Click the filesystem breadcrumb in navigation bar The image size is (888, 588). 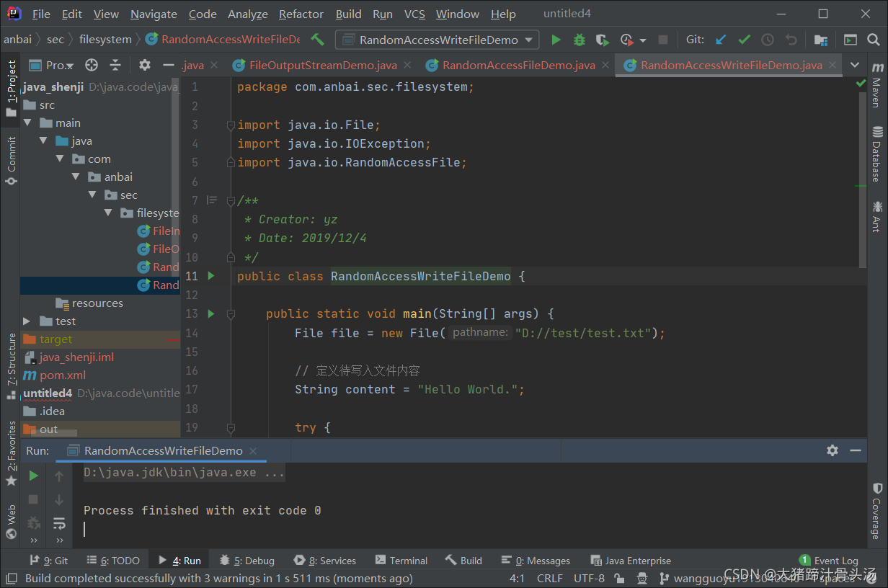(x=105, y=40)
